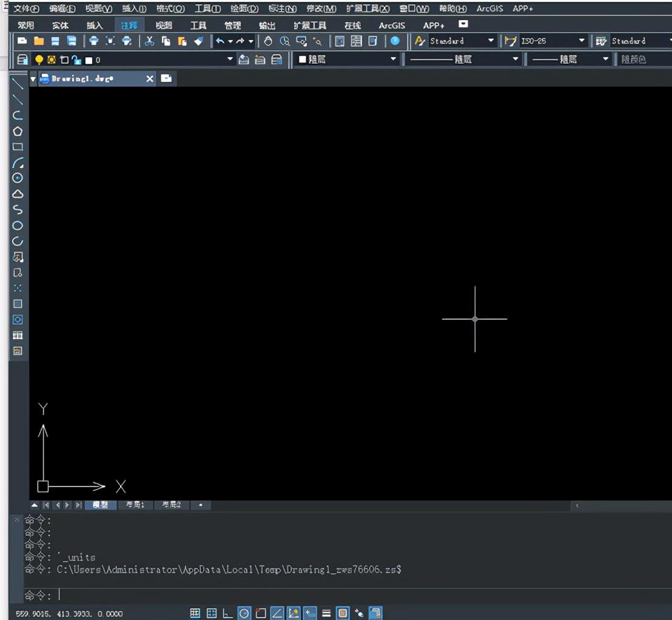Choose the Spline curve tool
Image resolution: width=672 pixels, height=620 pixels.
18,210
